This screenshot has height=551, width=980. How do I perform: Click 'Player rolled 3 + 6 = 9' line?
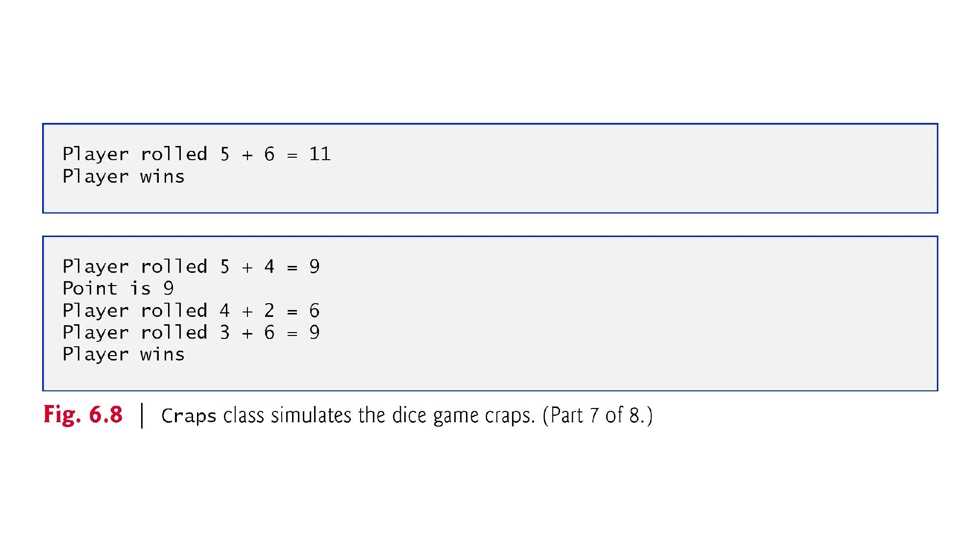click(191, 333)
